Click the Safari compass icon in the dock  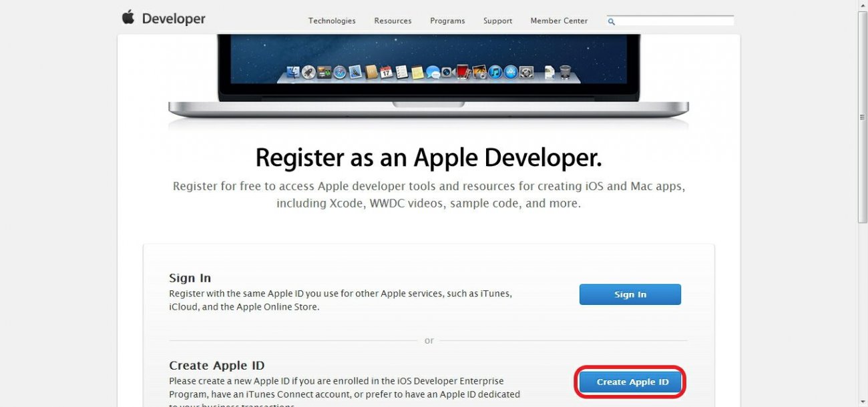(x=339, y=72)
